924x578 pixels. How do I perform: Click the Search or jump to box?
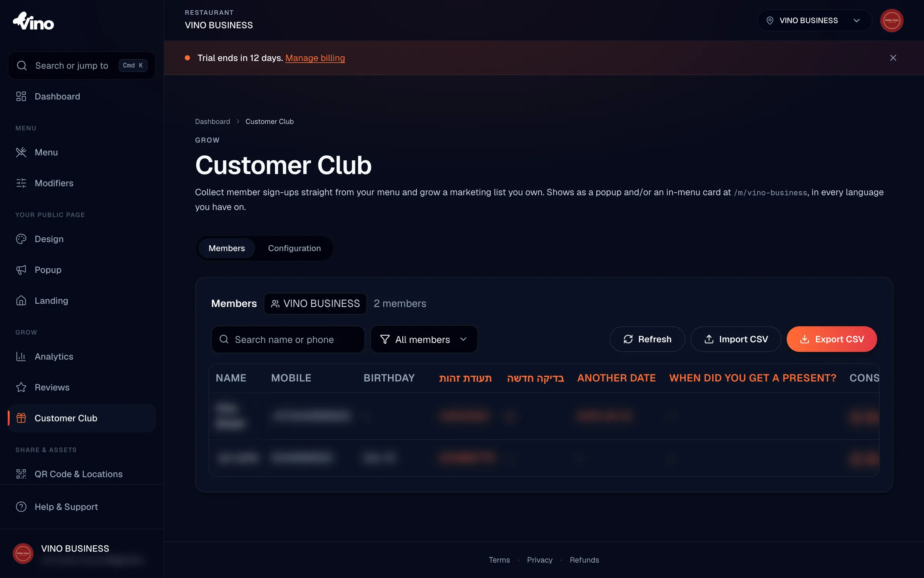[82, 66]
